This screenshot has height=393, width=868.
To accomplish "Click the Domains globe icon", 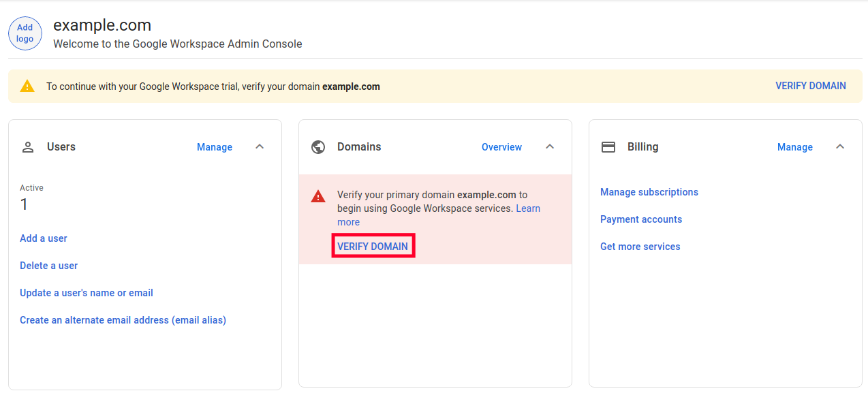I will 318,147.
